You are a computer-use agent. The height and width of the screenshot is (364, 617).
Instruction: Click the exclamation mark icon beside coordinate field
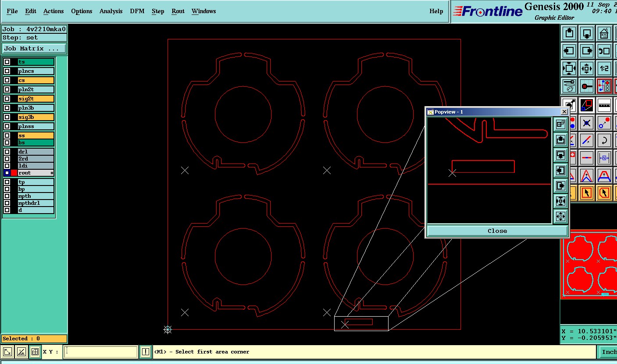click(x=146, y=352)
